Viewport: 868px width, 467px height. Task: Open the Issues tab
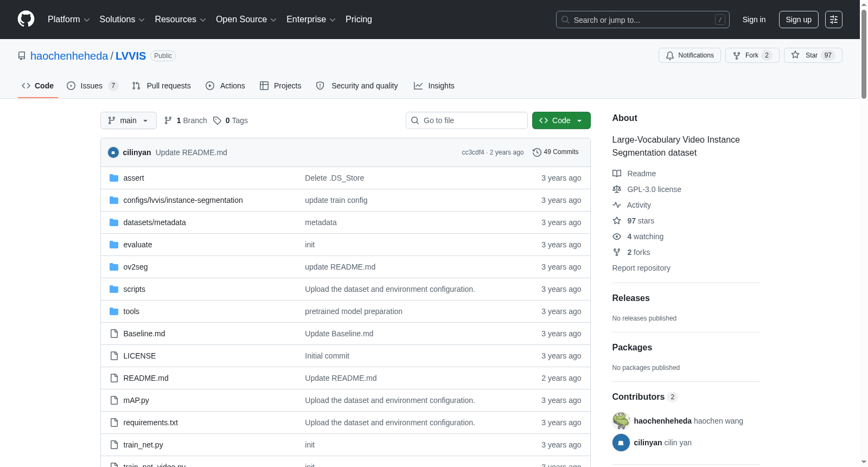pyautogui.click(x=92, y=86)
